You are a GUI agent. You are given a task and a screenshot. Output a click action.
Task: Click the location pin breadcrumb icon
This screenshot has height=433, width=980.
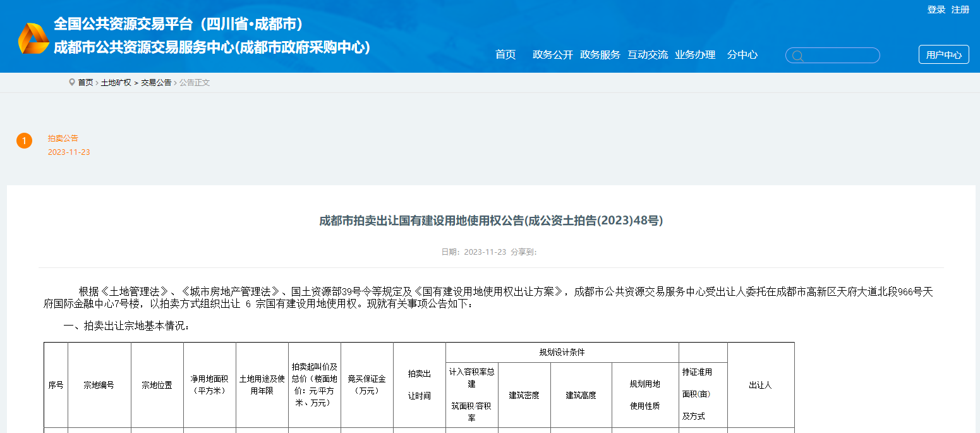coord(72,82)
